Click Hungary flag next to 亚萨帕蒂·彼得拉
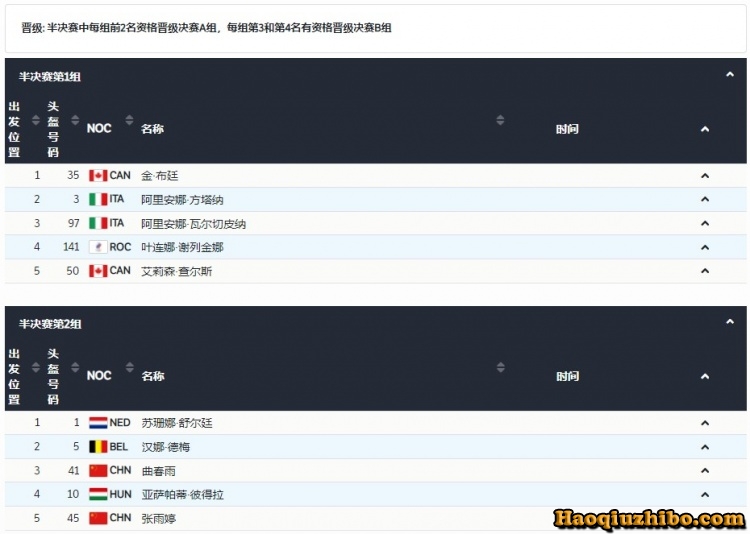This screenshot has height=534, width=750. click(x=98, y=494)
